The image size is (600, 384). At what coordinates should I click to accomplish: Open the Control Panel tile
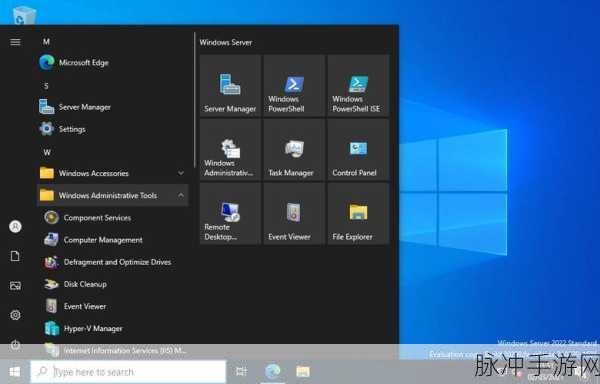pos(358,150)
